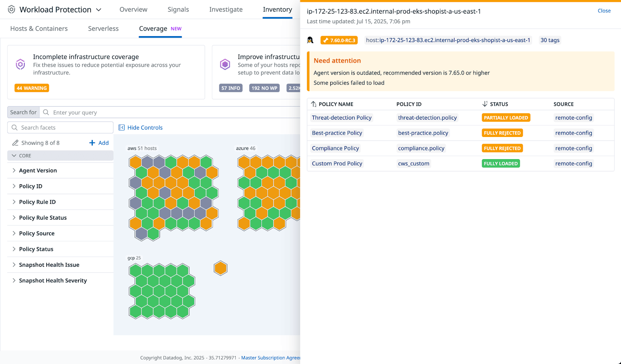Expand the Policy Rule ID facet
Viewport: 621px width, 364px height.
click(x=61, y=202)
